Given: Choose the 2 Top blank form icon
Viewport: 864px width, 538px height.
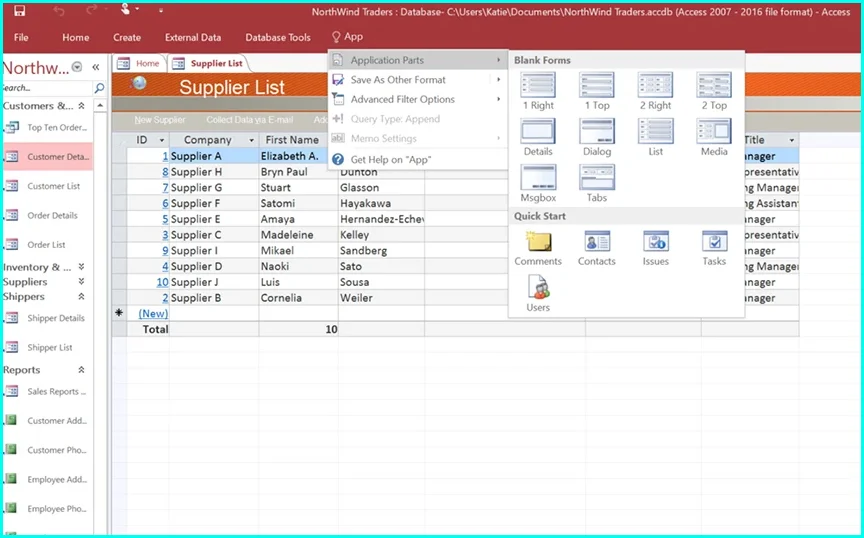Looking at the screenshot, I should click(714, 86).
